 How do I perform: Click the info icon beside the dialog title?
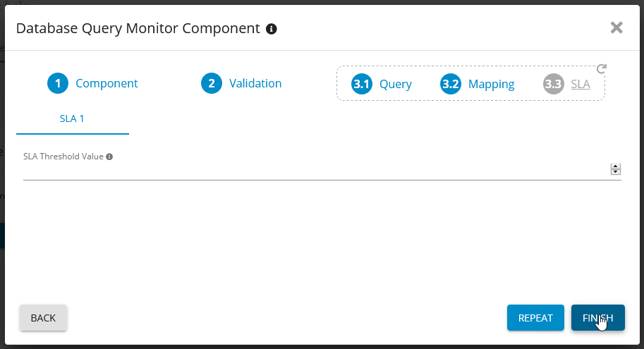272,29
